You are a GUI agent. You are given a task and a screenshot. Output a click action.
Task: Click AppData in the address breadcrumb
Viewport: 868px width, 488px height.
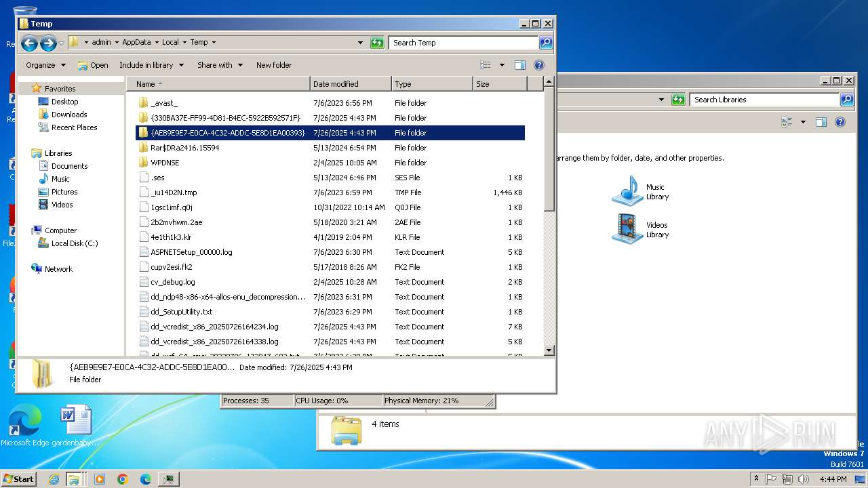[136, 42]
